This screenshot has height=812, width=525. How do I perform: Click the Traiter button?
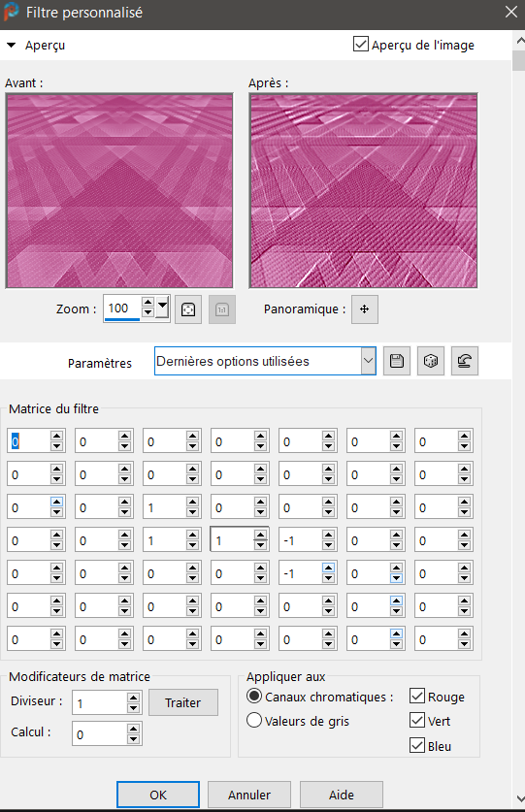click(x=183, y=702)
